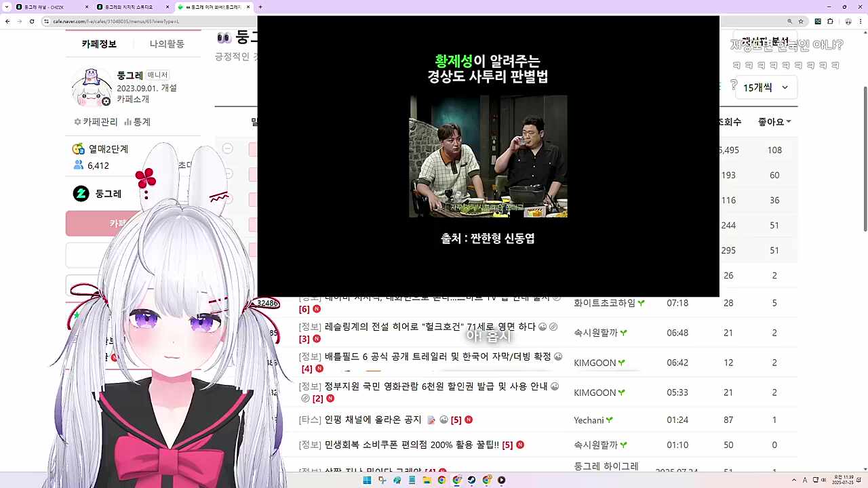The height and width of the screenshot is (488, 868).
Task: Open 카페관리 settings gear link
Action: (96, 122)
